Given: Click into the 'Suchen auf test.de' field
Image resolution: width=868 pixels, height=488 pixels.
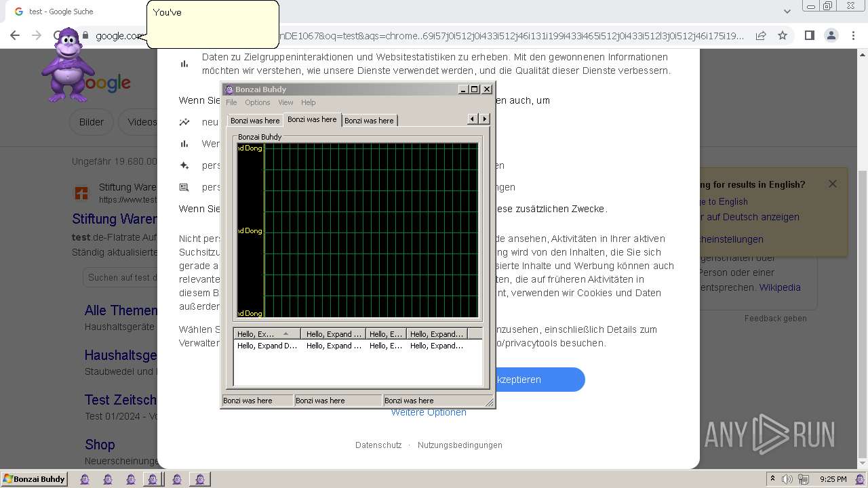Looking at the screenshot, I should point(121,277).
